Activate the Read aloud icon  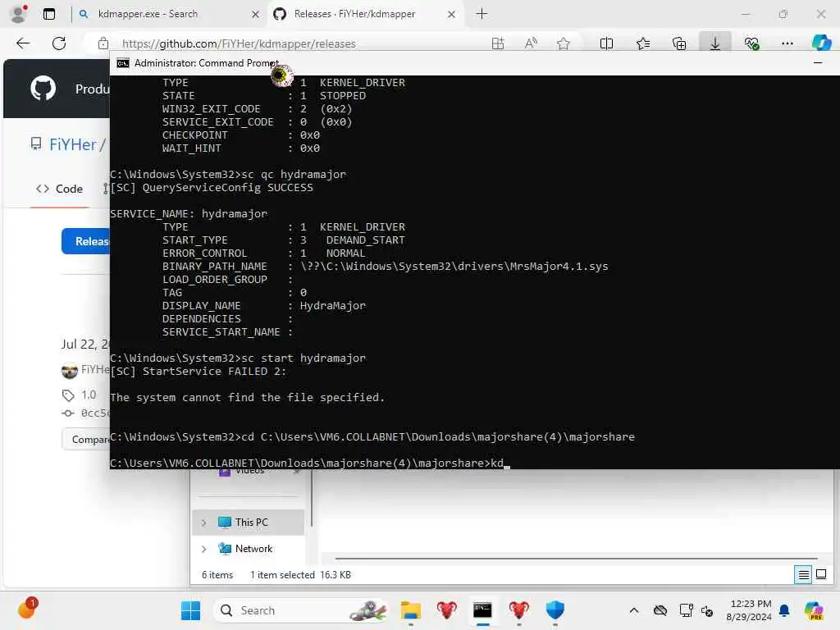531,43
